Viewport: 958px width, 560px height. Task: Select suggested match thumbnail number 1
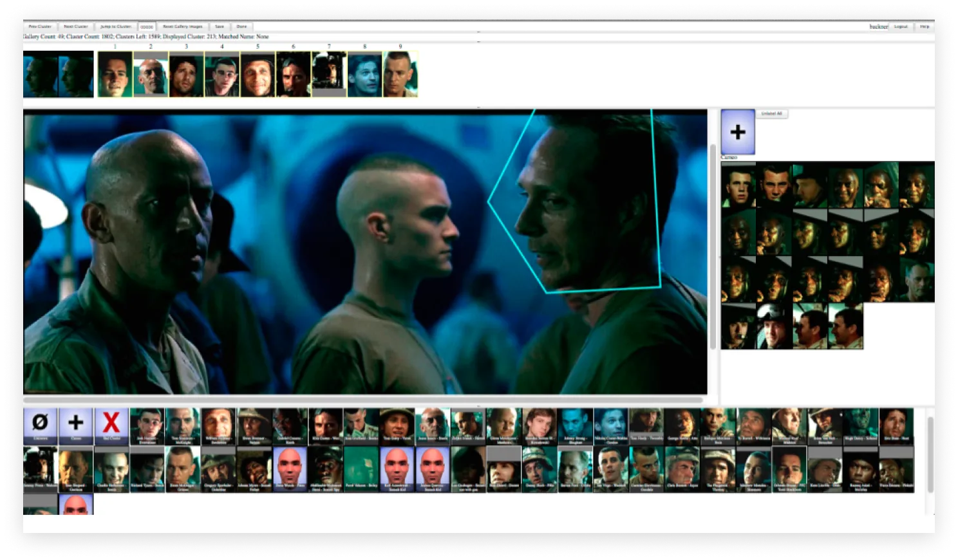coord(115,75)
